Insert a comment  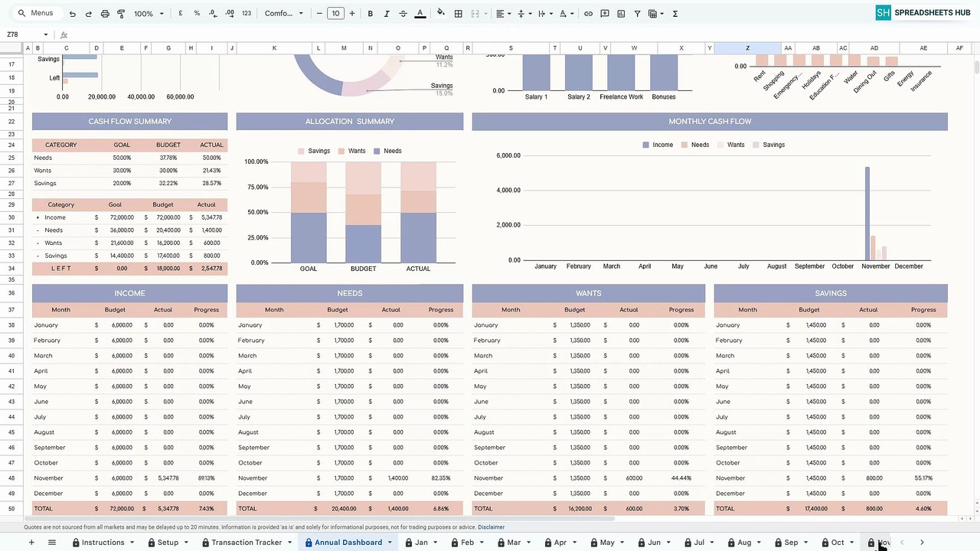pyautogui.click(x=605, y=14)
